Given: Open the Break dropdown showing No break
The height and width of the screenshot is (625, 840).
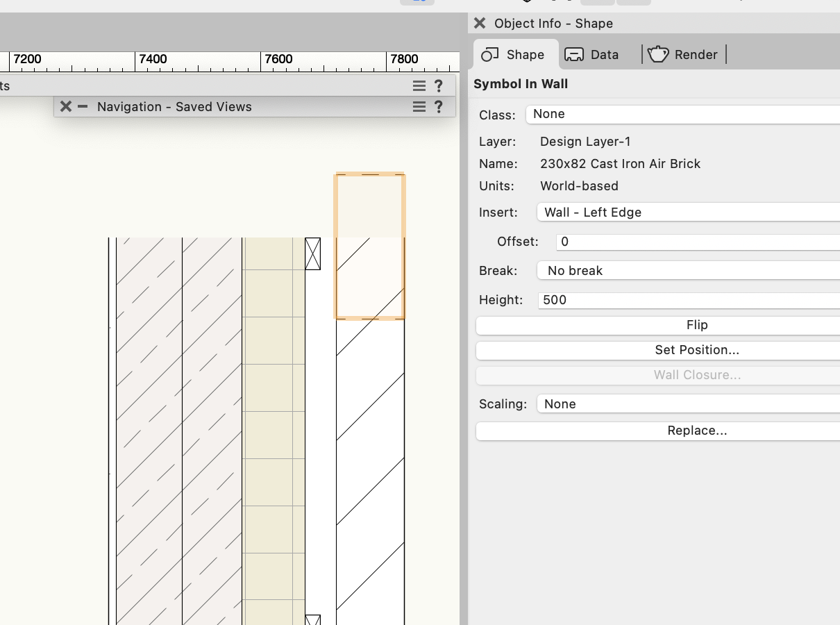Looking at the screenshot, I should click(x=688, y=271).
